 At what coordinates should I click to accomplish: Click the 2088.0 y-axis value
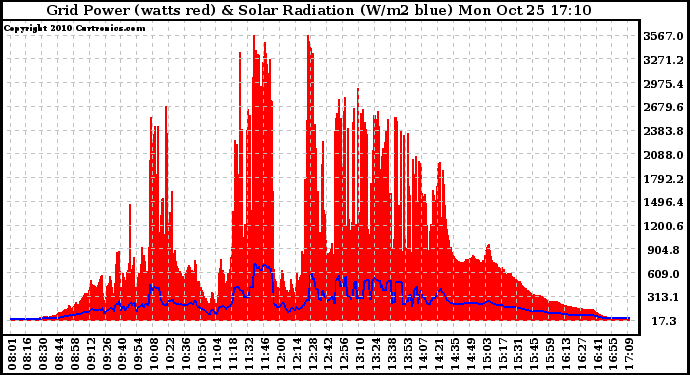[x=663, y=155]
